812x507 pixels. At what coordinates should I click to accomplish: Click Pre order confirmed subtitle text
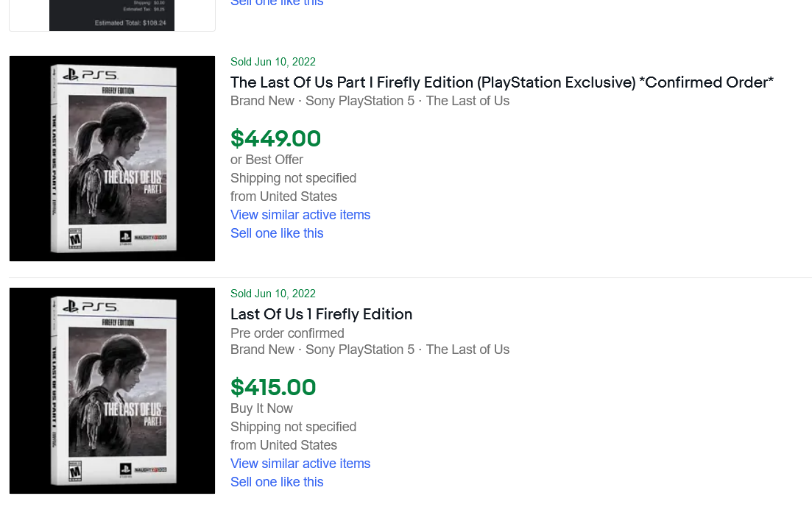(x=286, y=333)
